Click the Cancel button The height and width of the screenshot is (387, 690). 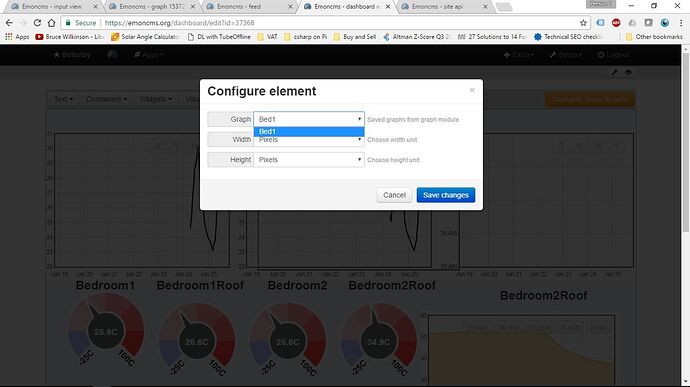pyautogui.click(x=394, y=195)
